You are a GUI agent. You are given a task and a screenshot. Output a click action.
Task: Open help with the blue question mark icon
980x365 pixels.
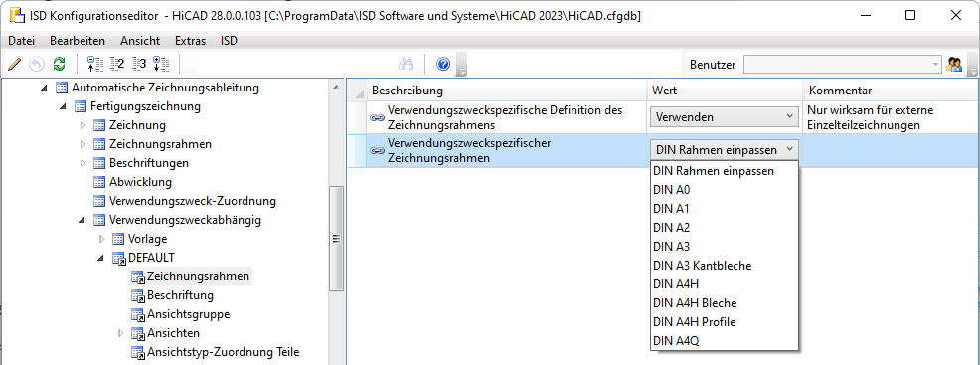coord(443,64)
